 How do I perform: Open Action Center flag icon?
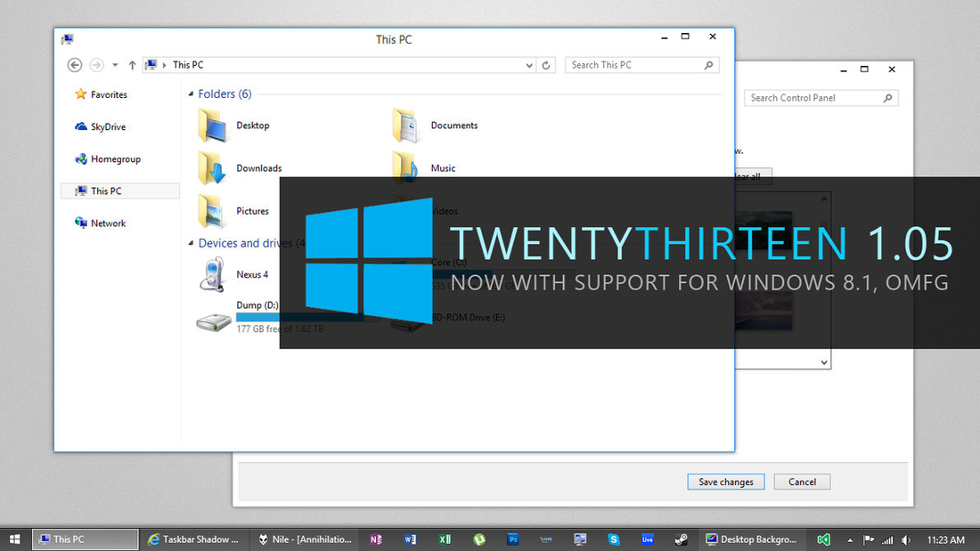[869, 539]
